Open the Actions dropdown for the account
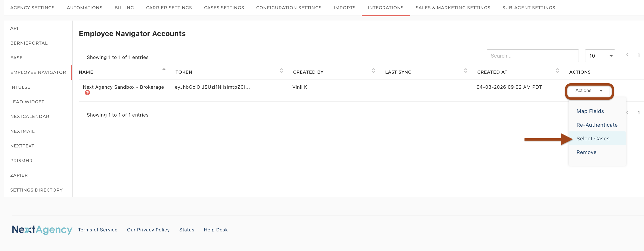644x251 pixels. pos(589,91)
